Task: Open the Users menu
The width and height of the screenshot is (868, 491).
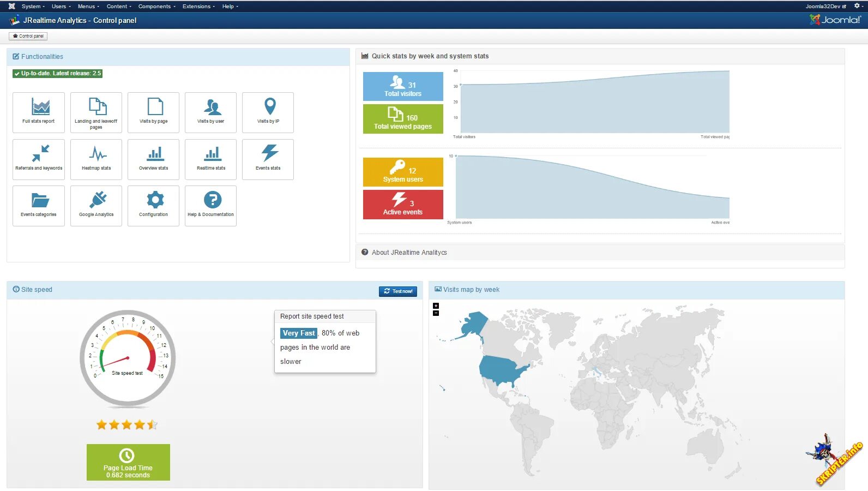Action: click(x=61, y=7)
